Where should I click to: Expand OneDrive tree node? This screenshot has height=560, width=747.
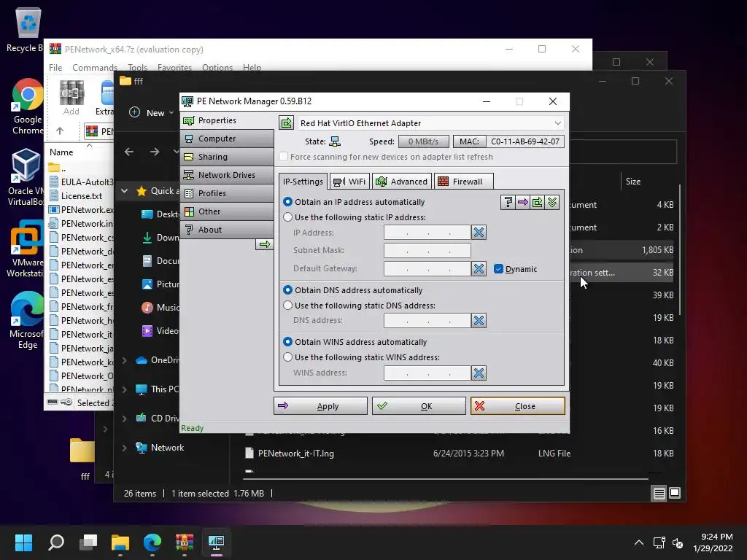coord(124,360)
